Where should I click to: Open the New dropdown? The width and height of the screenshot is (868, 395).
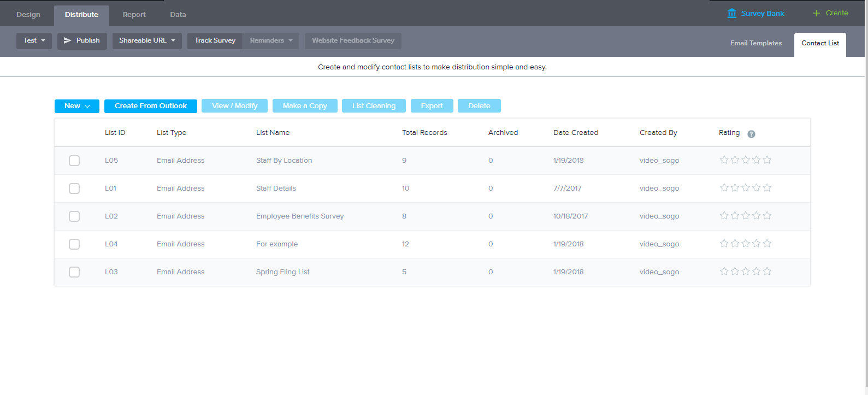coord(77,106)
